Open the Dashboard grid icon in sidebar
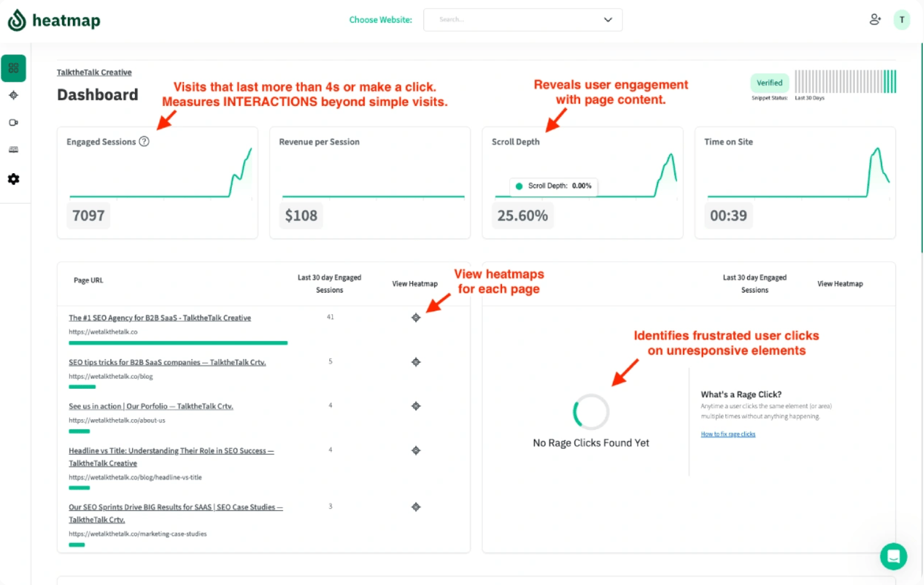924x585 pixels. tap(13, 68)
